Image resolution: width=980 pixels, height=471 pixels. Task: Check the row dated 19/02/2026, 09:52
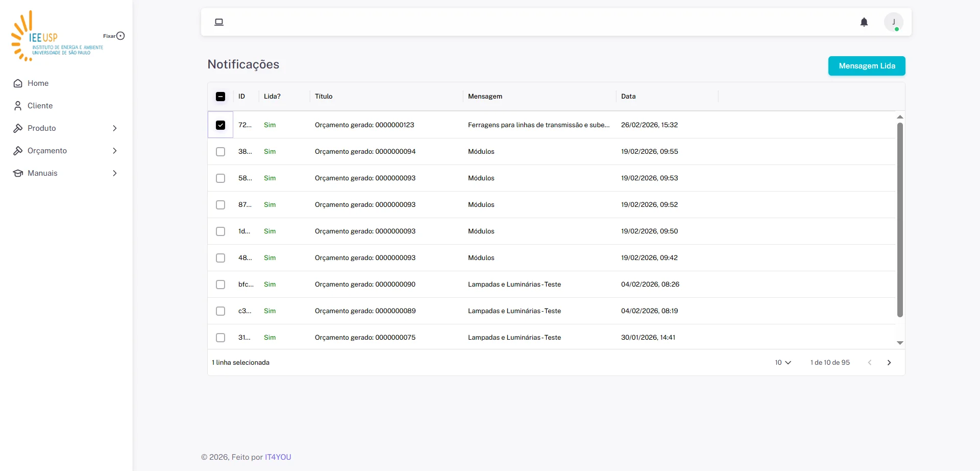220,205
